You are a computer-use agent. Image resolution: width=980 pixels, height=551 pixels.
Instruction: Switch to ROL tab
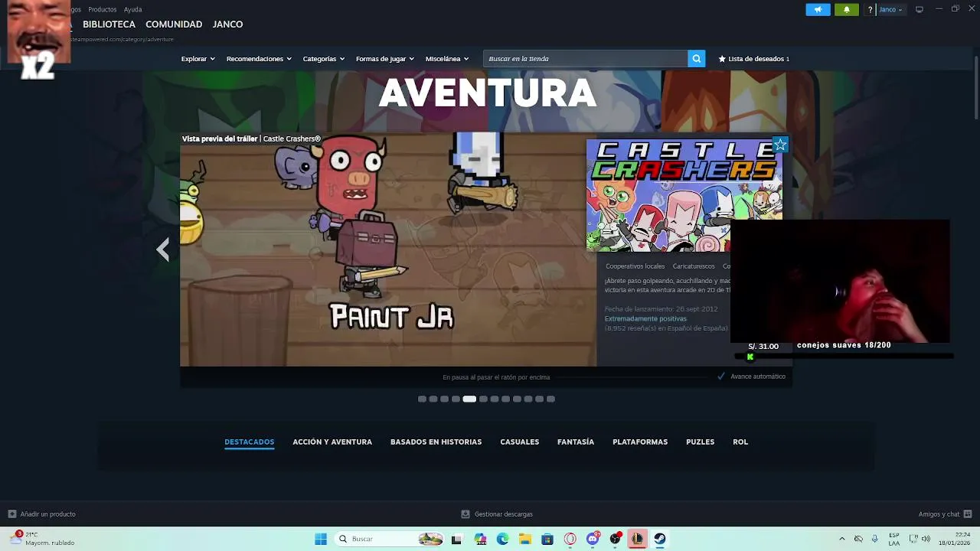pos(740,442)
